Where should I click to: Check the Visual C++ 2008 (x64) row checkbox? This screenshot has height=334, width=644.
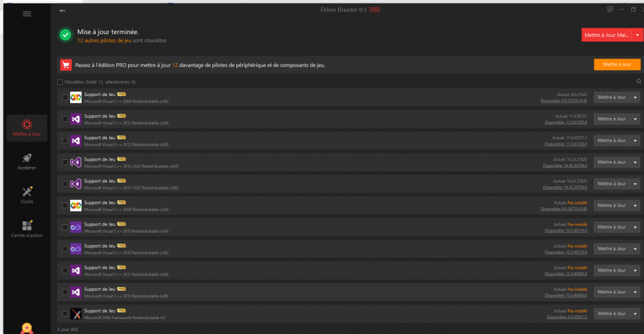[65, 205]
